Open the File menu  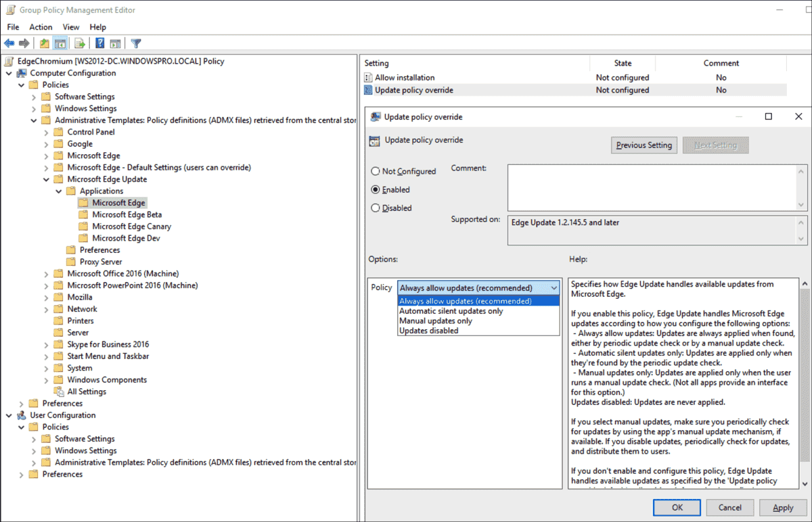(x=13, y=27)
